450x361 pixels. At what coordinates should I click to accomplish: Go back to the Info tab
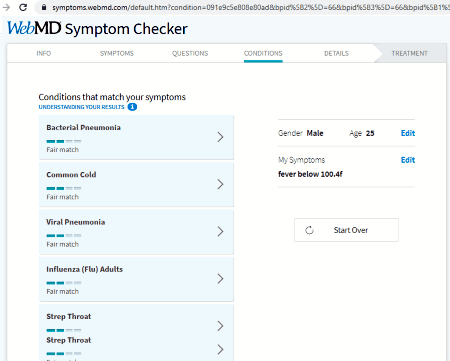pyautogui.click(x=44, y=53)
